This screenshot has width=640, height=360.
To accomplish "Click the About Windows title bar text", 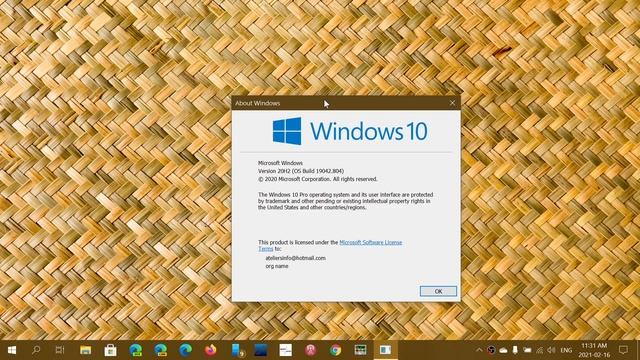I will [x=258, y=103].
